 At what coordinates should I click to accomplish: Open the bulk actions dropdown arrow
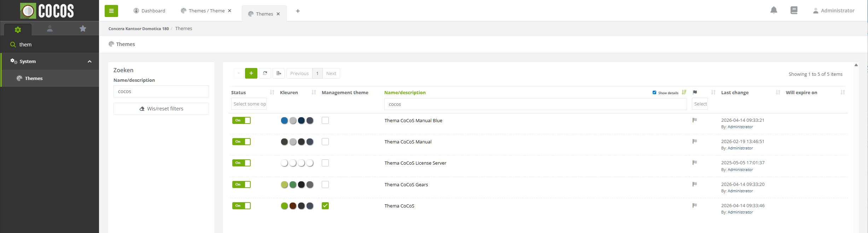pyautogui.click(x=238, y=73)
